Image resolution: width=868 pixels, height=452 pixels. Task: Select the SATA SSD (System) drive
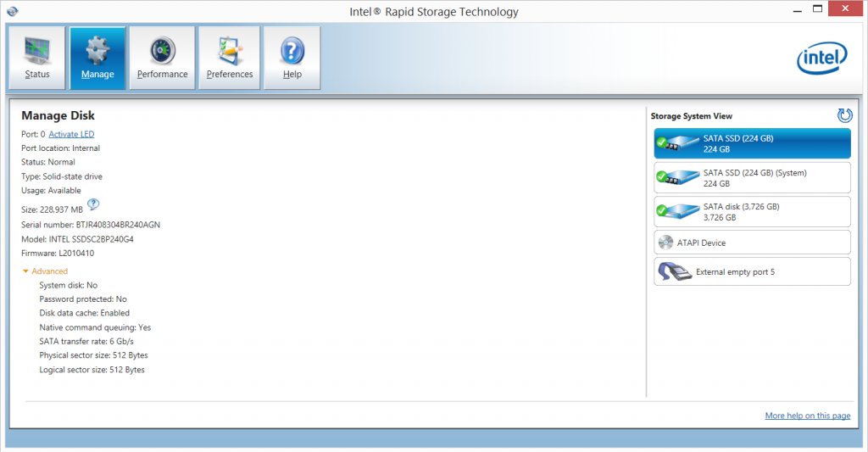[752, 178]
